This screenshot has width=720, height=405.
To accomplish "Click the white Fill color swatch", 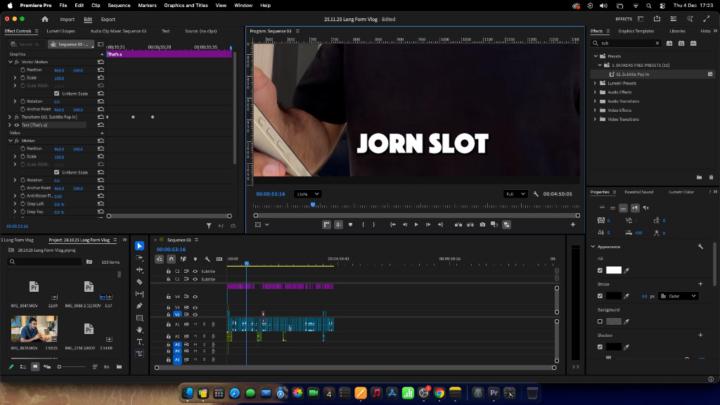I will [x=614, y=270].
